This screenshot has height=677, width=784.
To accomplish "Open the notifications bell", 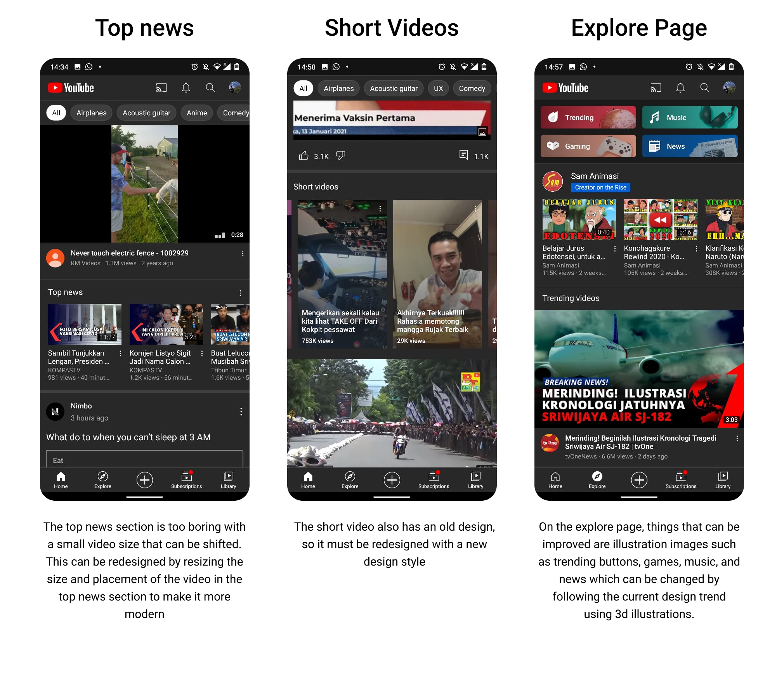I will pos(186,88).
